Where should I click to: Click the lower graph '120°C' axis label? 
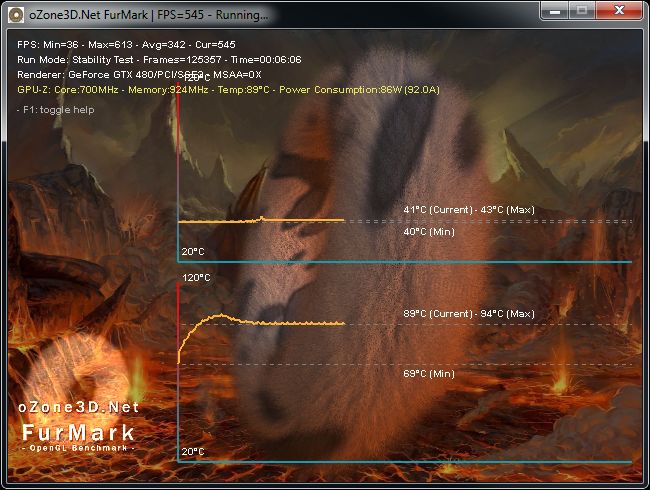tap(196, 278)
